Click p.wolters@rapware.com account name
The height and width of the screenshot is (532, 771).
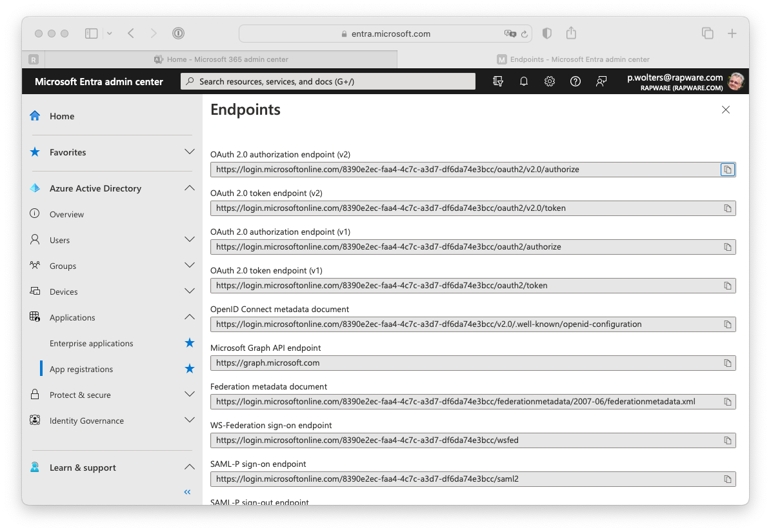click(x=675, y=77)
